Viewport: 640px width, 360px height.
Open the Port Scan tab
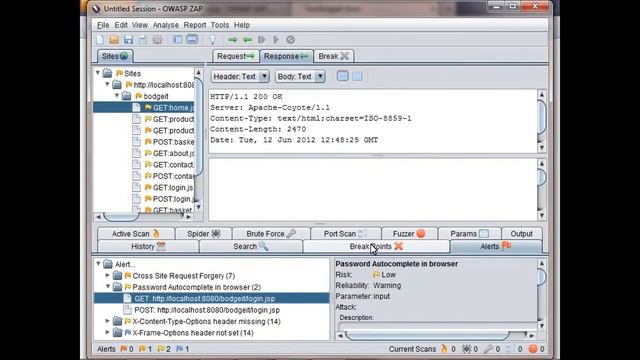coord(345,234)
